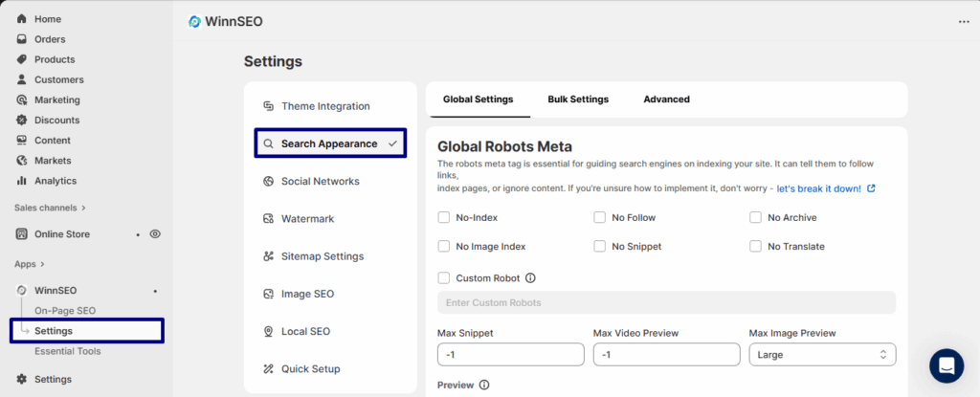Viewport: 980px width, 397px height.
Task: Click the Max Video Preview input field
Action: pos(666,355)
